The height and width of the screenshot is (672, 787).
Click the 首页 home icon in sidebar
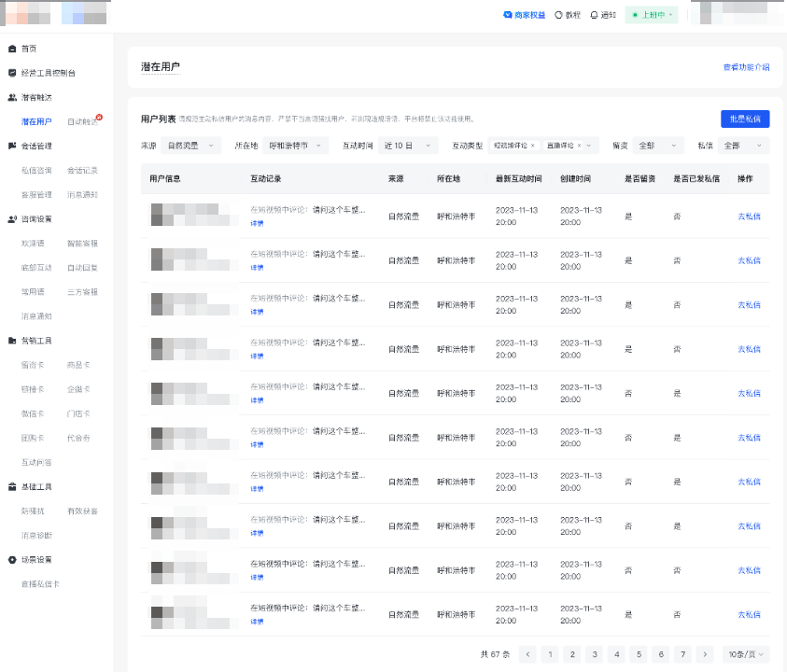click(12, 49)
